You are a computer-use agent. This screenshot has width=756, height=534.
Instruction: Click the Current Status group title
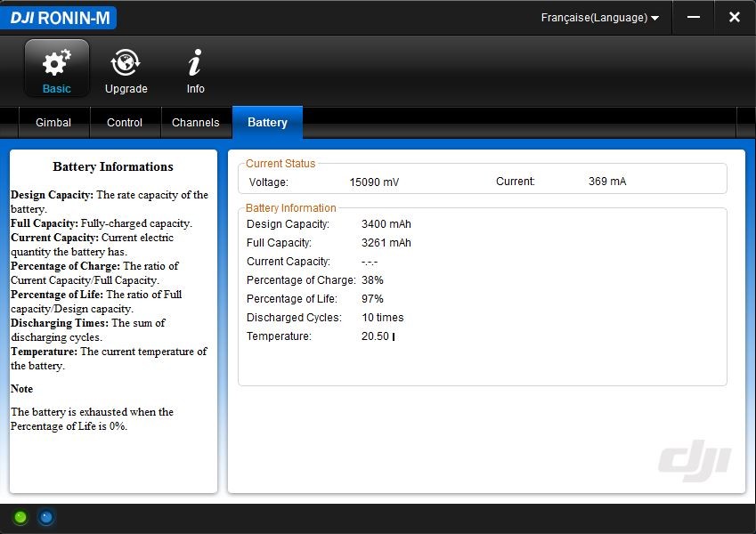[280, 164]
